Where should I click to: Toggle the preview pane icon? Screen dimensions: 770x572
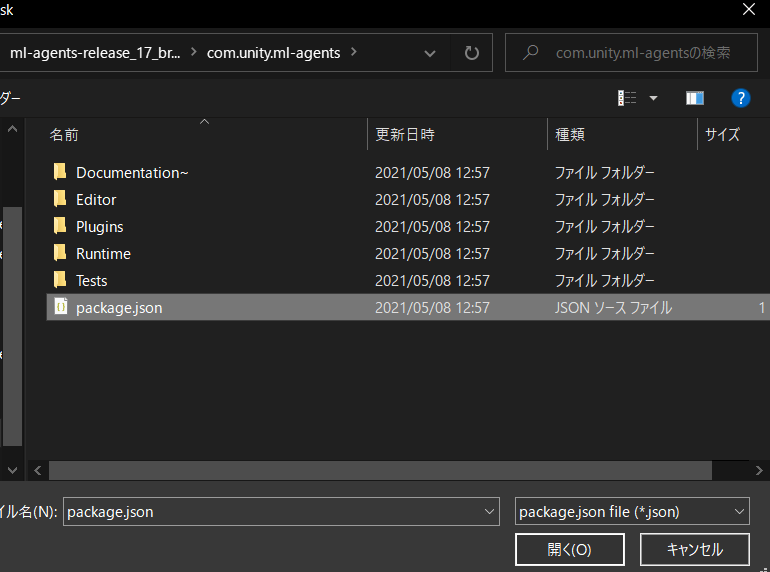point(695,98)
